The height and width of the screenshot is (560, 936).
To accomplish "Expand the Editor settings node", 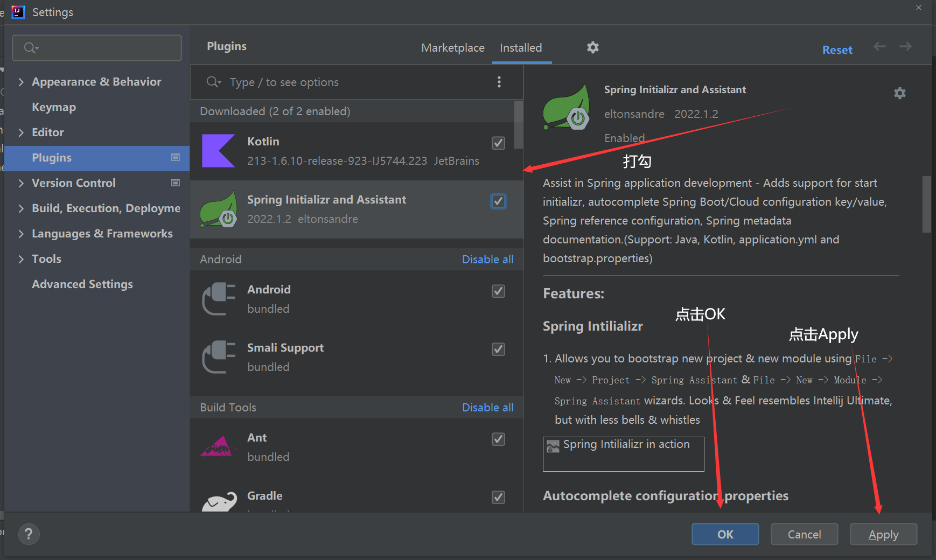I will (x=21, y=132).
